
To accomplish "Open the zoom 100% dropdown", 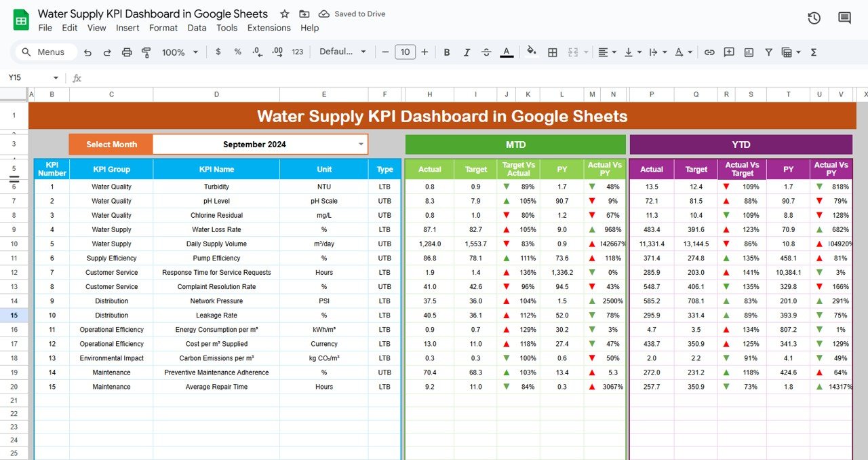I will [x=180, y=52].
